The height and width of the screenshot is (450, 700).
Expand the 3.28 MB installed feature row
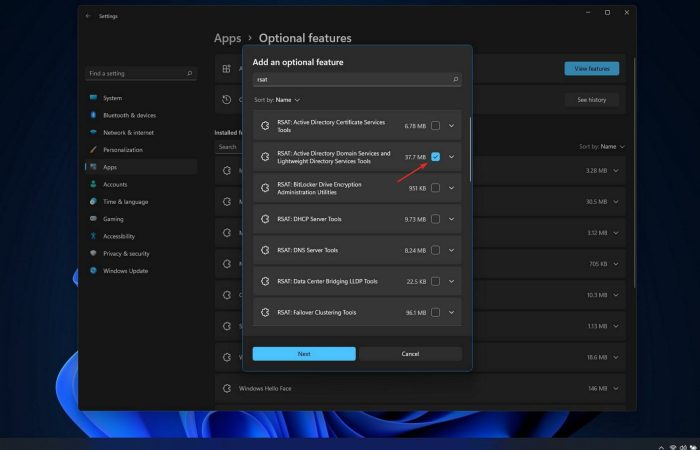pos(616,171)
